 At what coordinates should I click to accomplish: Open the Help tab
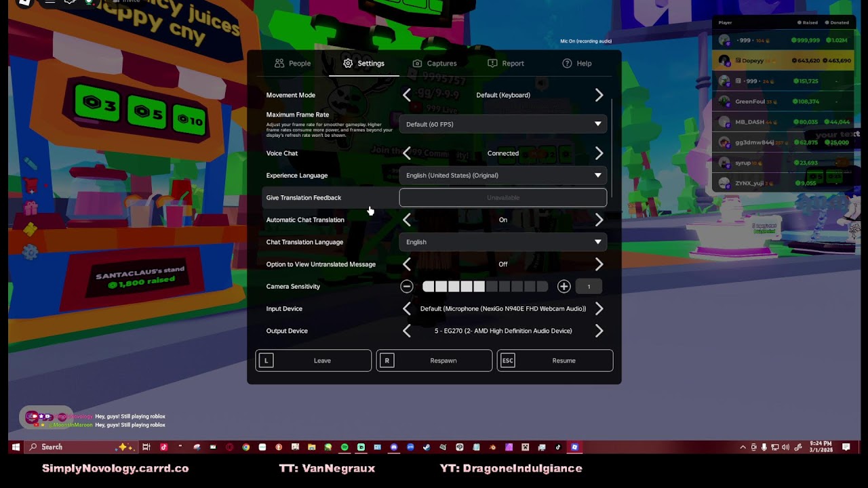[577, 63]
